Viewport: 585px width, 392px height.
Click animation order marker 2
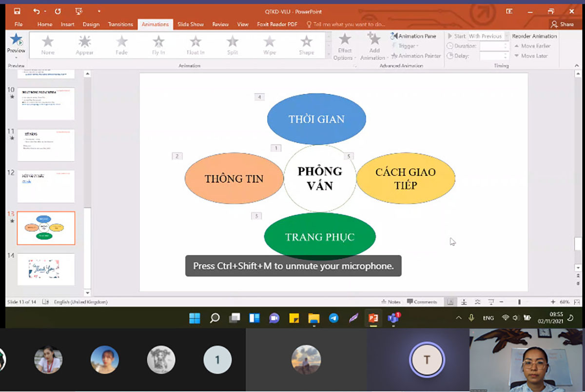177,156
